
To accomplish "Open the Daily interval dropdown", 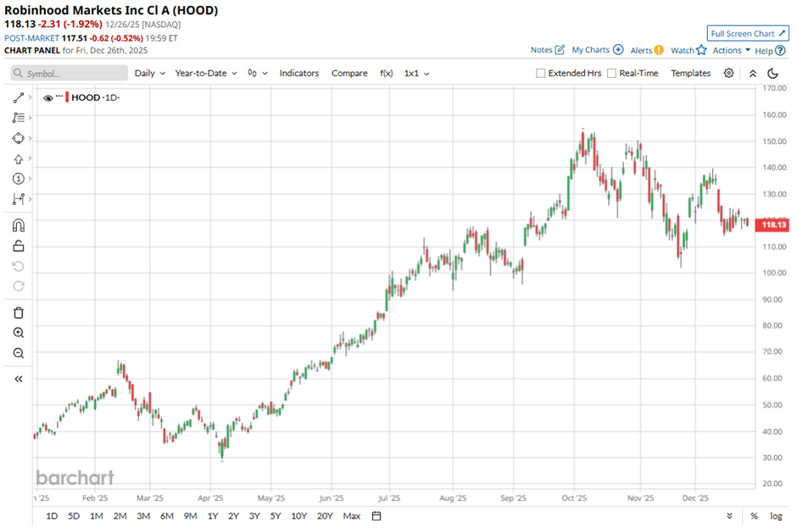I will pyautogui.click(x=150, y=74).
